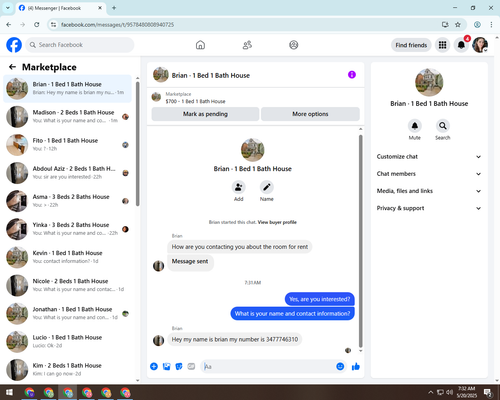Expand Media, files and links section

(x=429, y=191)
